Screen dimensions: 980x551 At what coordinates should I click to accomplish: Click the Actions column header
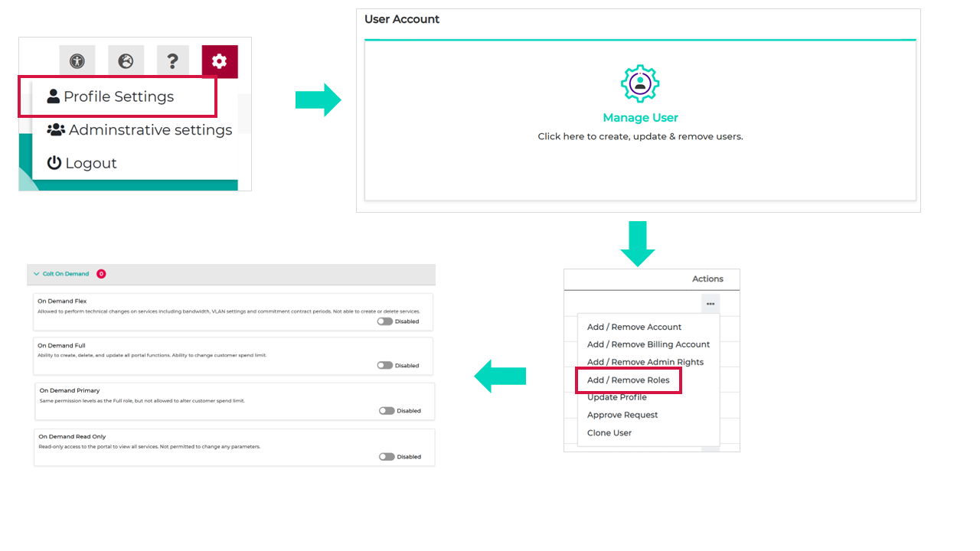pyautogui.click(x=707, y=279)
